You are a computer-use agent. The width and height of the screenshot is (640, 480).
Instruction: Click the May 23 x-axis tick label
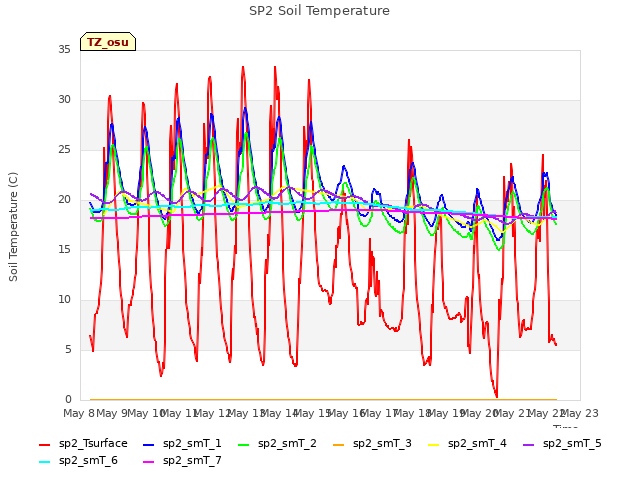(x=580, y=413)
